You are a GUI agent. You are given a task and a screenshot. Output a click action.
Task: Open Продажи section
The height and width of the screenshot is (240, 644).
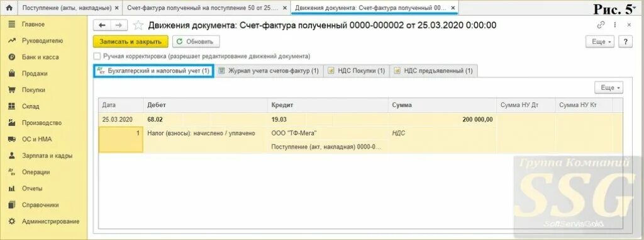pyautogui.click(x=35, y=74)
